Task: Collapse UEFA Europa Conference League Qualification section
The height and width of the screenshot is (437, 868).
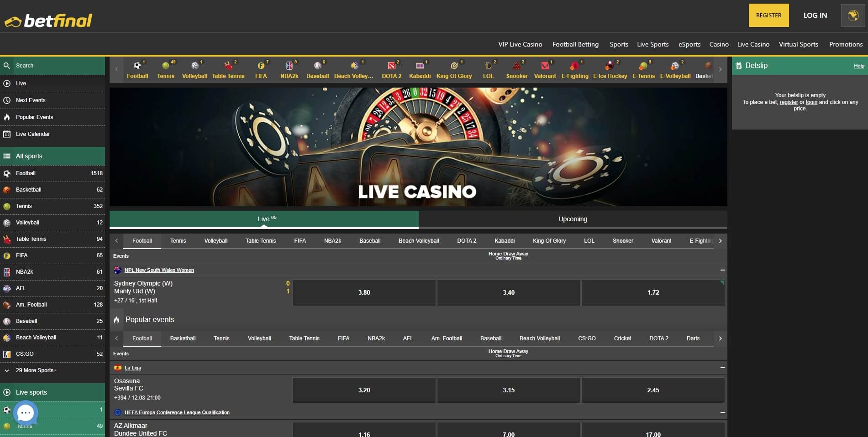Action: pos(722,412)
